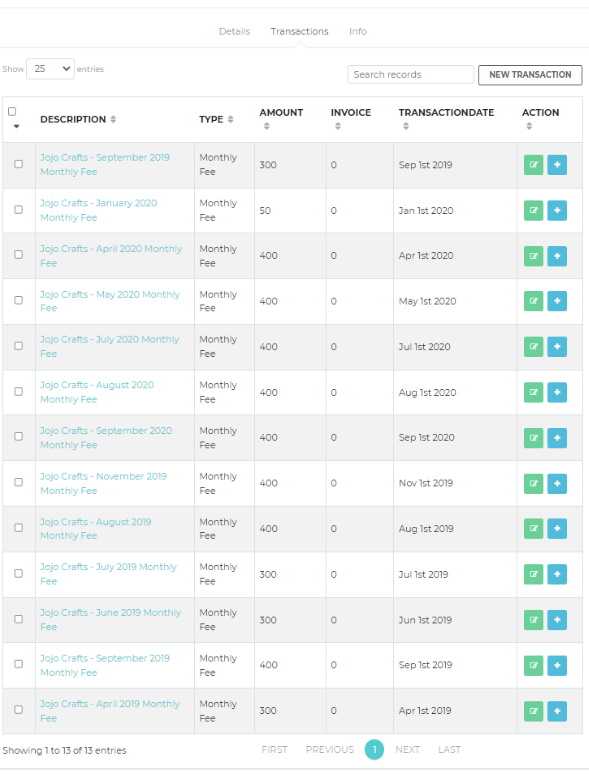Sort by TransactionDate column arrows
589x779 pixels.
[406, 126]
